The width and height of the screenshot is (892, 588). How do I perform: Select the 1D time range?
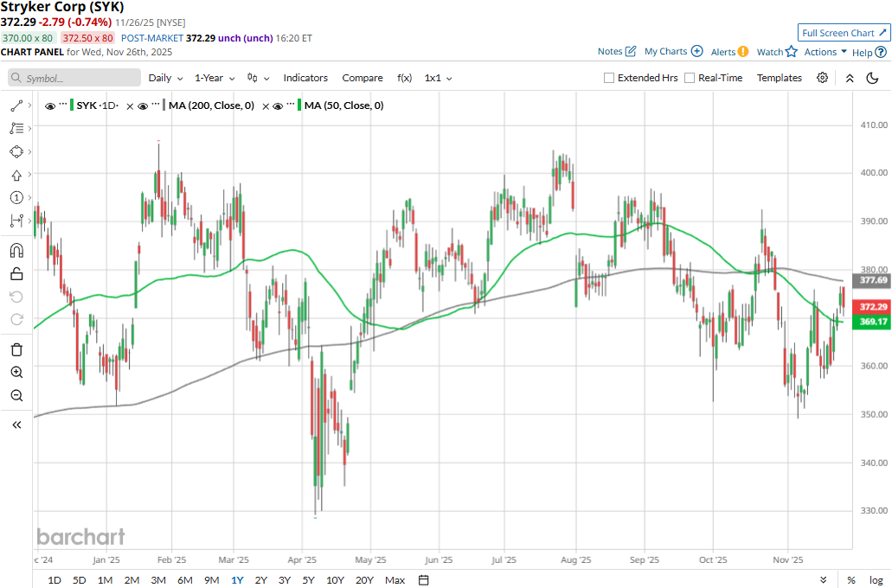(54, 580)
